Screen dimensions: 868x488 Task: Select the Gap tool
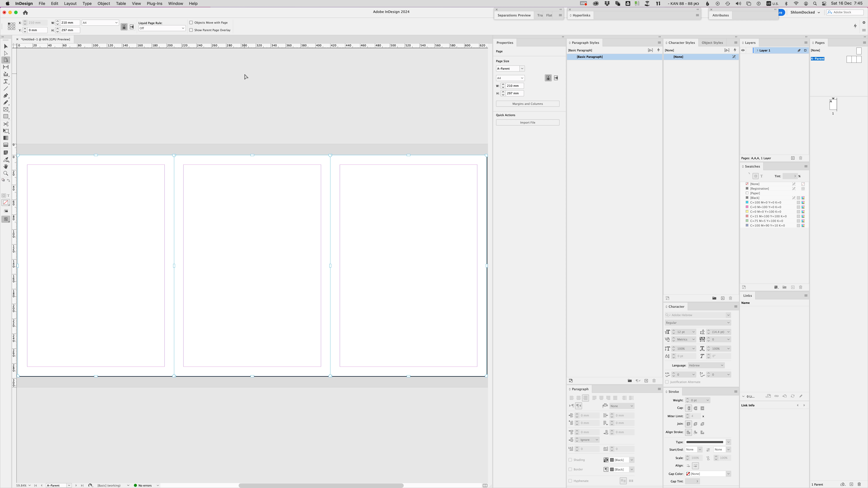pos(6,67)
